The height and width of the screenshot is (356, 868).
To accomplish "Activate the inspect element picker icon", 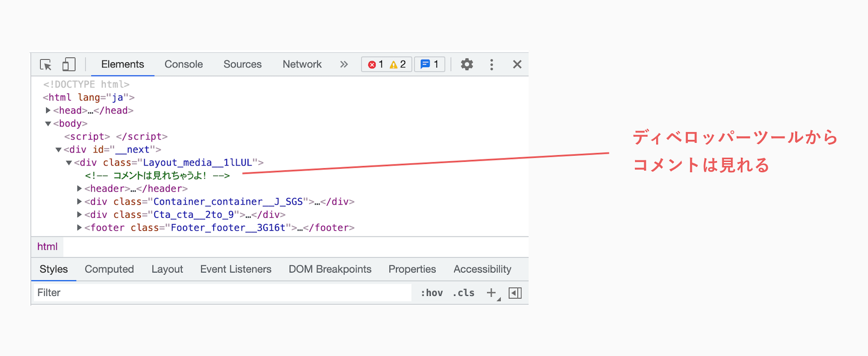I will click(x=46, y=65).
